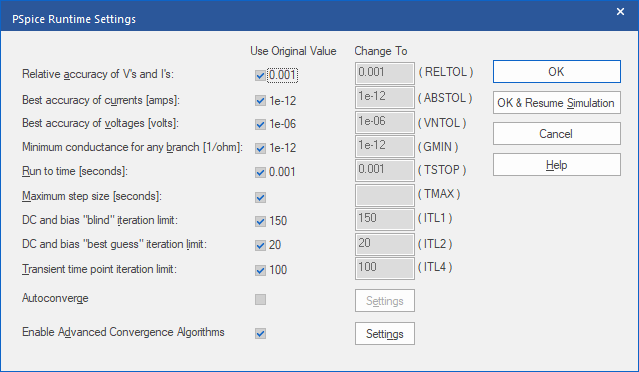Screen dimensions: 639x372
Task: Click the 'Relative accuracy of V's and I's' label
Action: pyautogui.click(x=98, y=74)
